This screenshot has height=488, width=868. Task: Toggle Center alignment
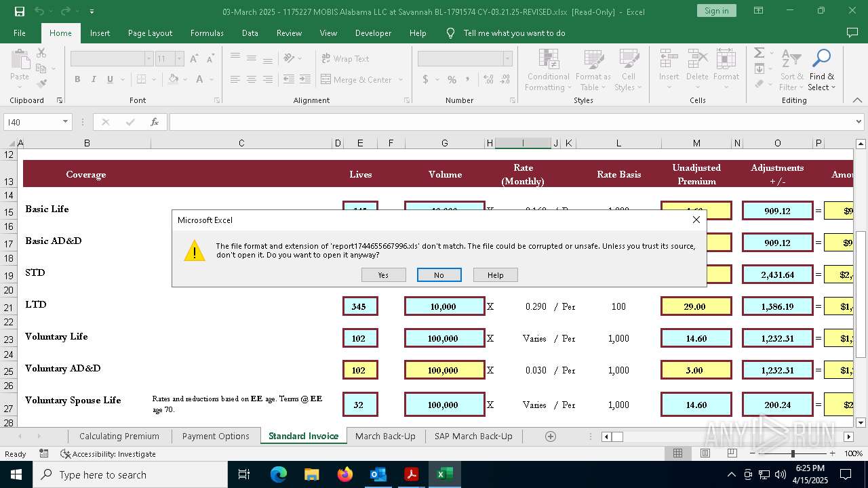[x=252, y=79]
